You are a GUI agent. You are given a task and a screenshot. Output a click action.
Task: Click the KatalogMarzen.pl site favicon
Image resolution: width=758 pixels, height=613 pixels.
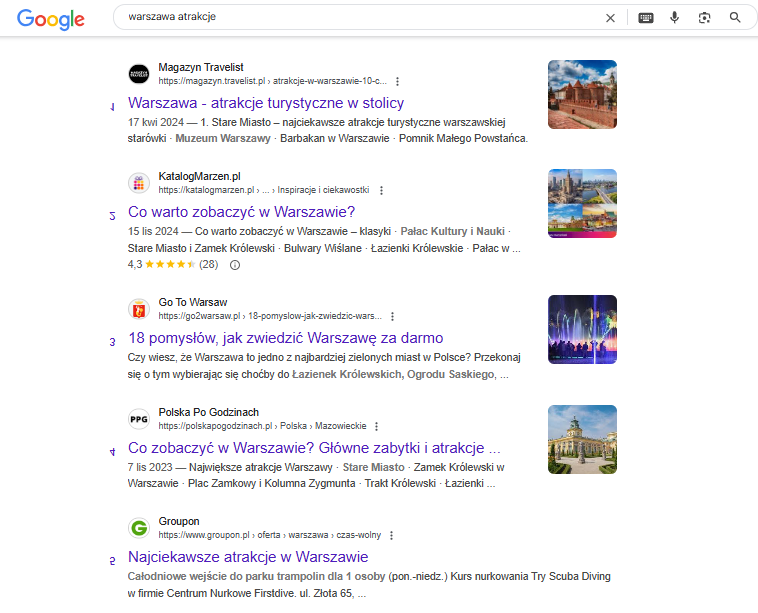tap(139, 183)
